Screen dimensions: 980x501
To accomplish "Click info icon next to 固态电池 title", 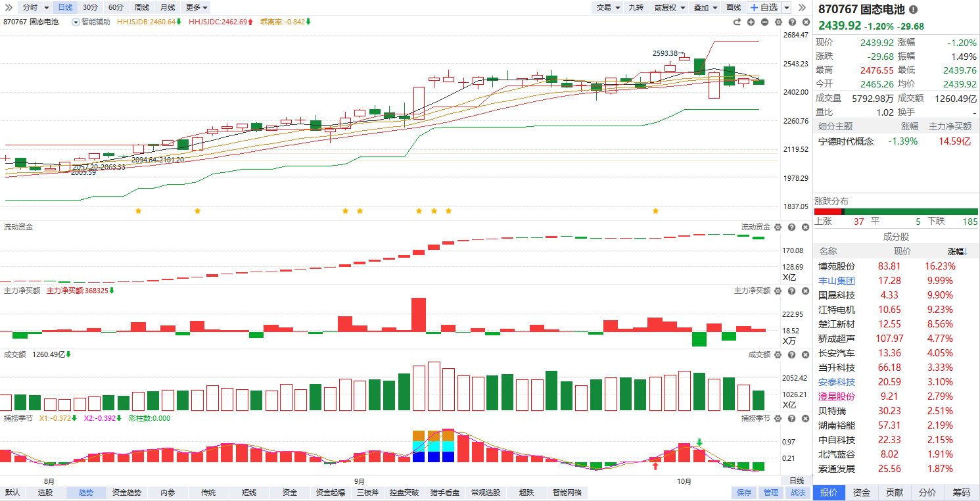I will pyautogui.click(x=914, y=10).
